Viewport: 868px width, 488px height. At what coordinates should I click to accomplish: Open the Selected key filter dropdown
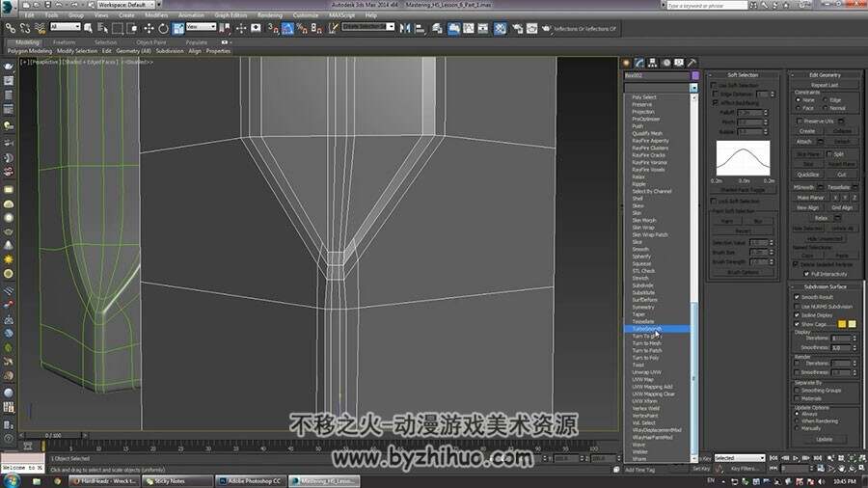click(739, 458)
